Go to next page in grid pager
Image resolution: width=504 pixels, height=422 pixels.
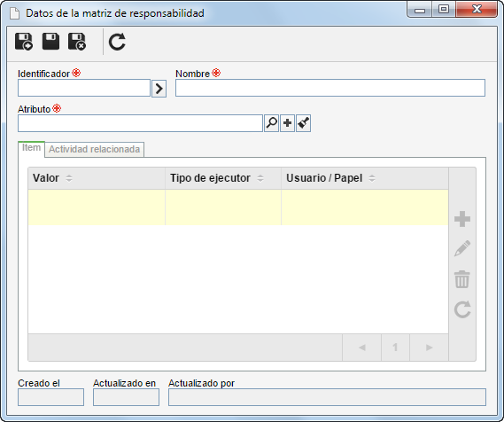(429, 348)
